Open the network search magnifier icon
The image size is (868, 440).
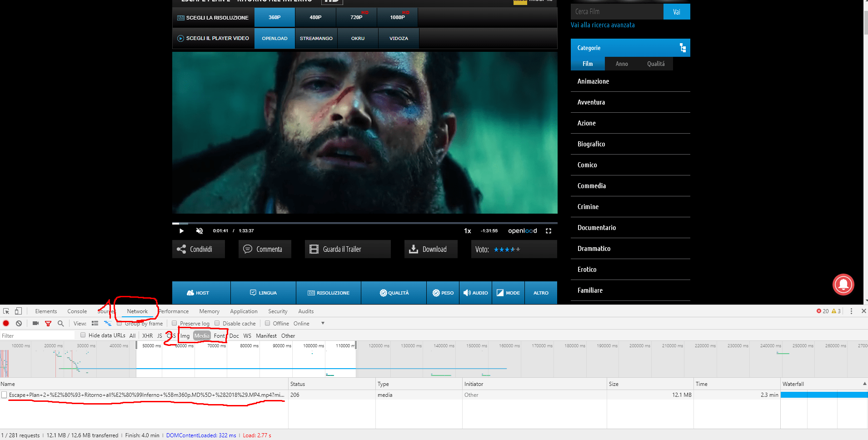point(60,324)
